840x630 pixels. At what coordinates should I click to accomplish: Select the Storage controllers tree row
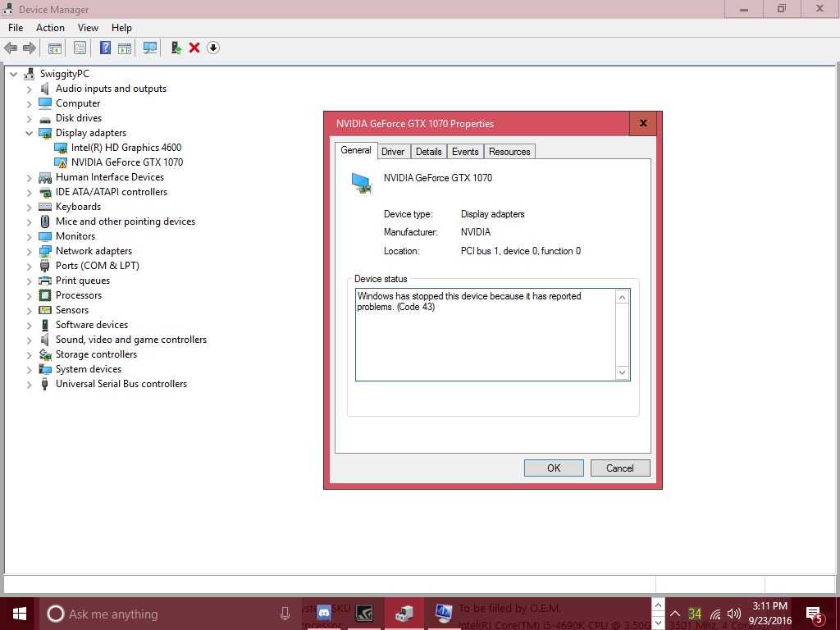pos(88,354)
